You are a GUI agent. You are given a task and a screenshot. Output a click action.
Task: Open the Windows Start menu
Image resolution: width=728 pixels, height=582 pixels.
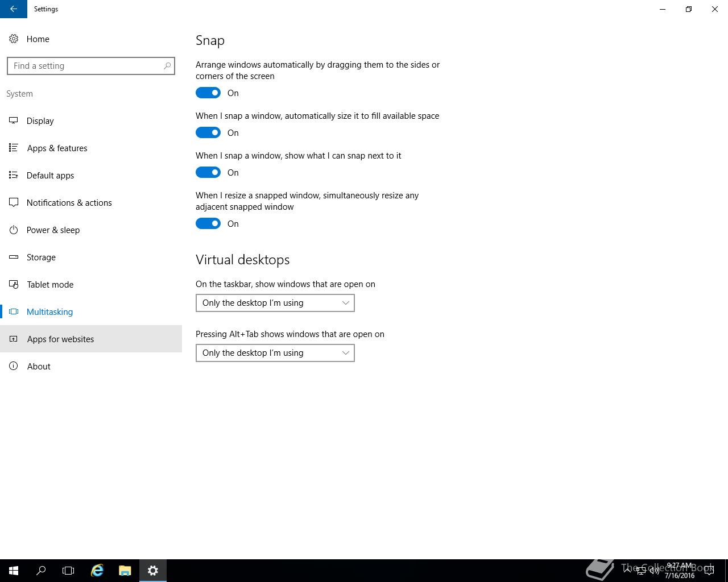click(x=14, y=571)
